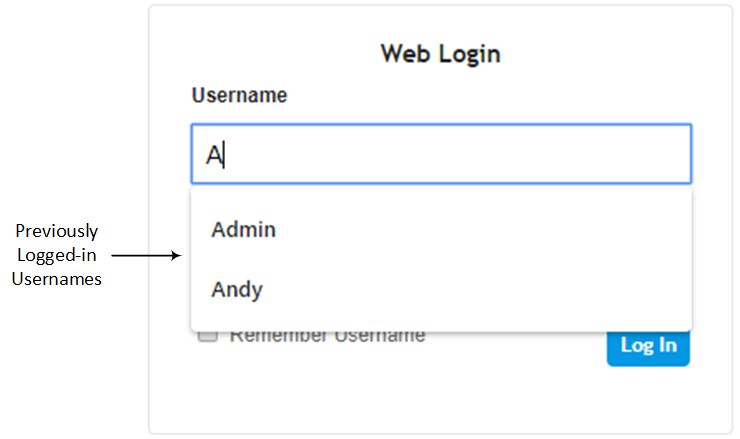The image size is (740, 439).
Task: Select Admin from the suggestion list
Action: (243, 230)
